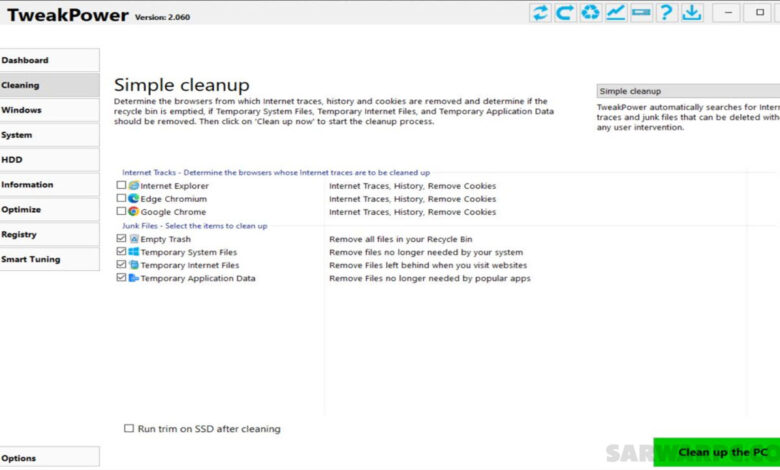Click the undo arrow toolbar icon
The height and width of the screenshot is (470, 780).
click(565, 12)
